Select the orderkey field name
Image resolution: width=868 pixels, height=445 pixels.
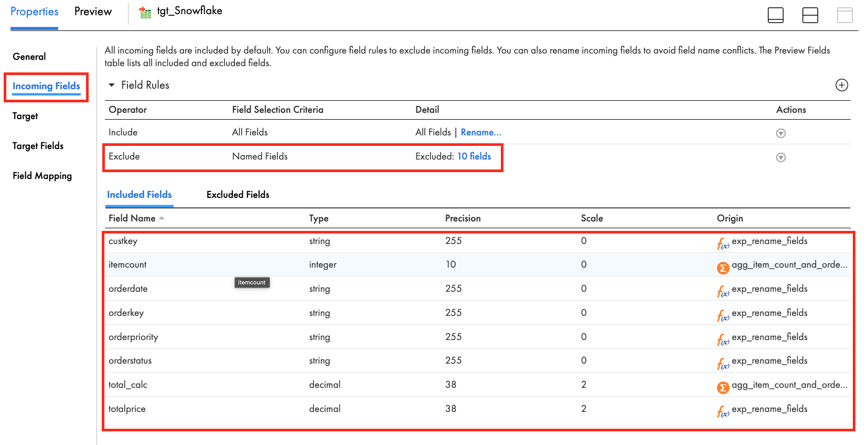(x=126, y=313)
